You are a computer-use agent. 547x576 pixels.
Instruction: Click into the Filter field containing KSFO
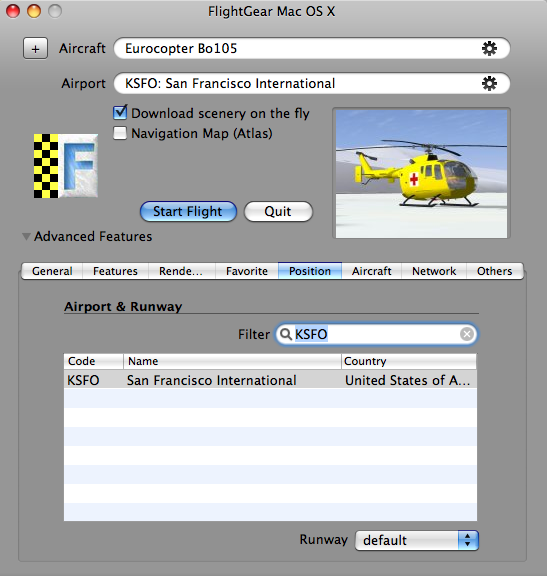coord(376,334)
